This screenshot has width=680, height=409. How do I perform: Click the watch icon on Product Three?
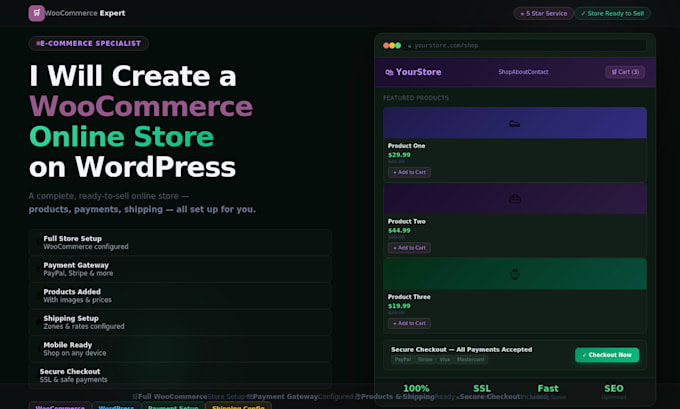point(515,274)
